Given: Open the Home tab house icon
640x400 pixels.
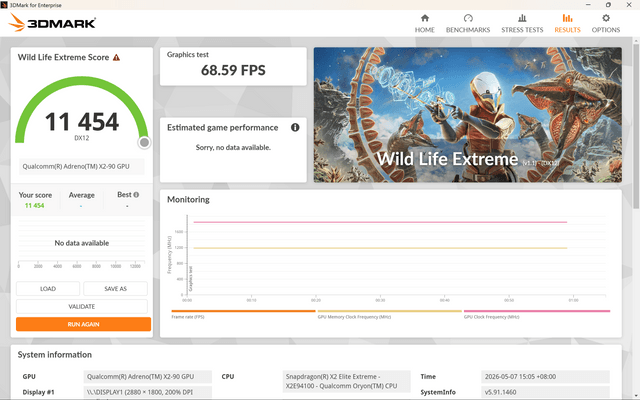Looking at the screenshot, I should tap(424, 18).
